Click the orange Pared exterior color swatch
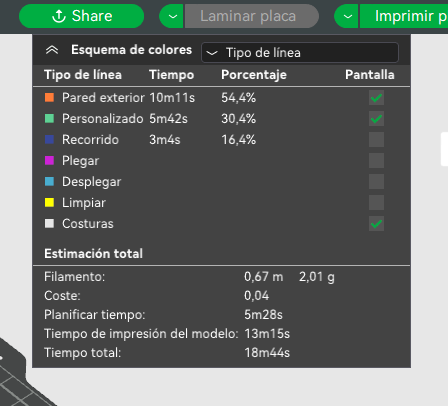The width and height of the screenshot is (448, 406). pos(49,97)
